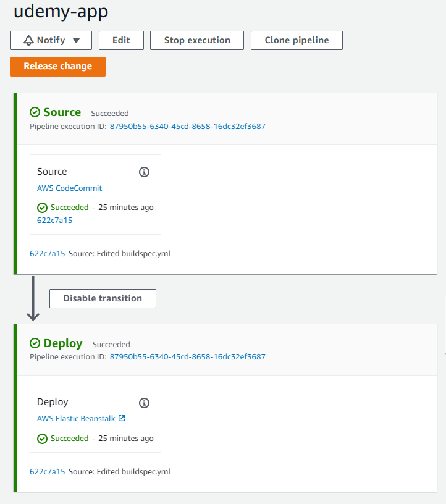The height and width of the screenshot is (504, 446).
Task: Open the AWS CodeCommit link
Action: [69, 188]
